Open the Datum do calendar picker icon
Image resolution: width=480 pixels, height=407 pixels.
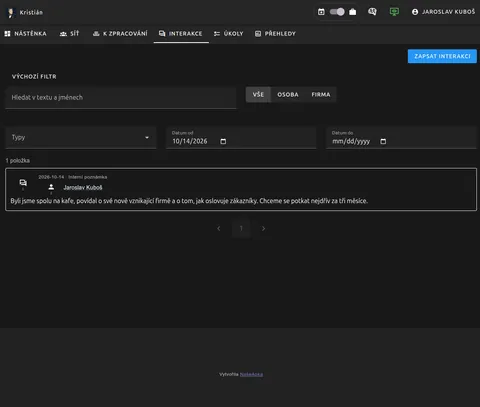pyautogui.click(x=383, y=141)
